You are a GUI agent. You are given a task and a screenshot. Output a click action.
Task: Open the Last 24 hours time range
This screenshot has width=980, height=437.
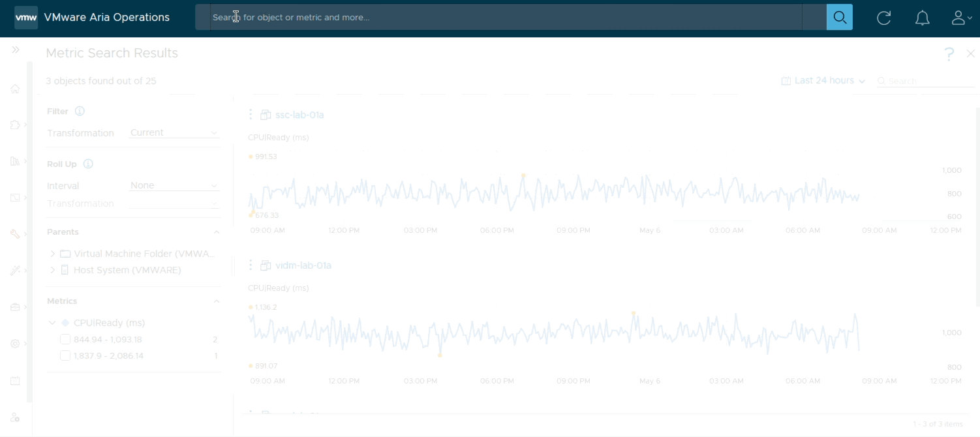click(x=823, y=81)
